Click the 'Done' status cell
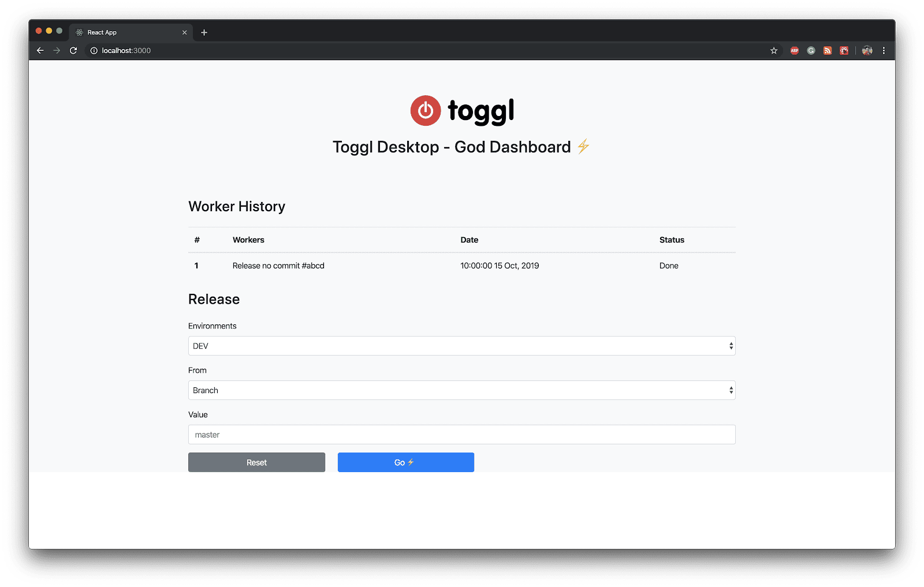 [669, 266]
